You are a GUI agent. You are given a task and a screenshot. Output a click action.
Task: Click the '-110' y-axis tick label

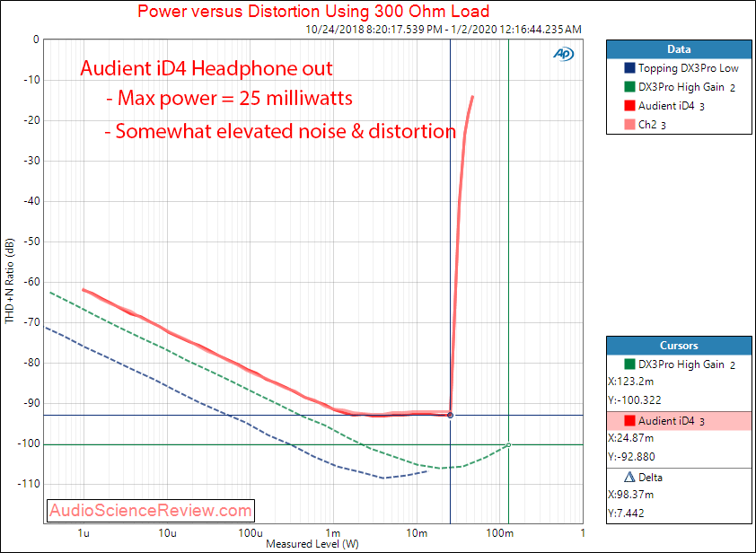point(29,484)
